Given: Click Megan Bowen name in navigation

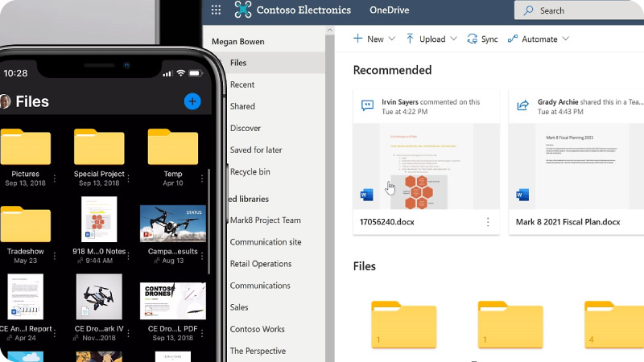Looking at the screenshot, I should 237,42.
